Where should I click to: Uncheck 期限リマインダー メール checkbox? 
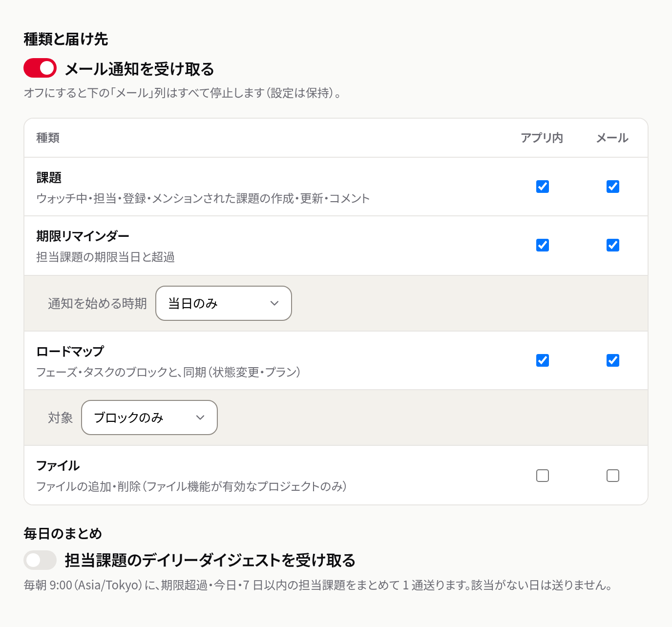click(613, 245)
